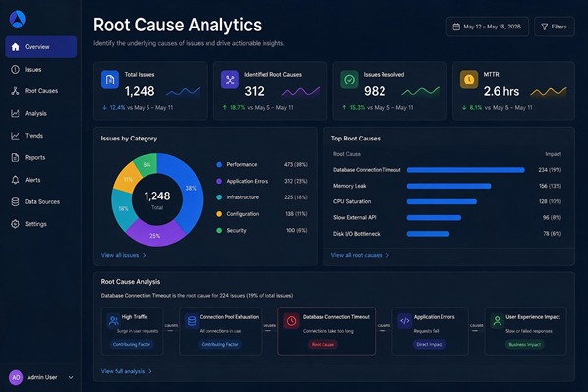The height and width of the screenshot is (392, 588).
Task: Open Settings in the sidebar
Action: pyautogui.click(x=41, y=224)
